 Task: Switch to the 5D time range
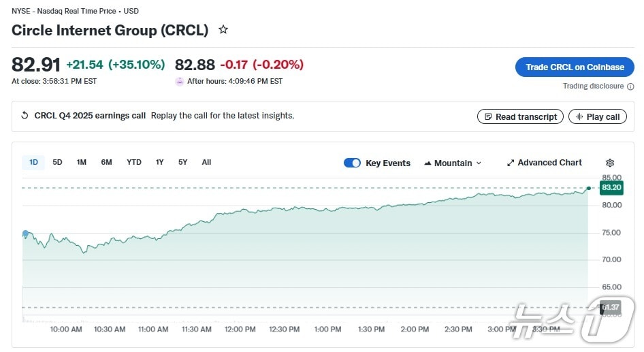point(58,162)
